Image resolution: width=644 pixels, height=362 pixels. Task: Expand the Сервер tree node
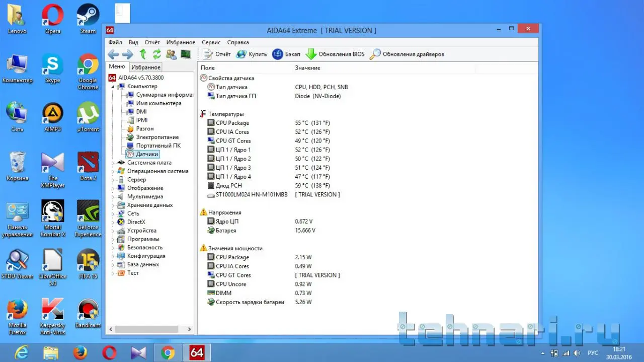click(x=113, y=180)
